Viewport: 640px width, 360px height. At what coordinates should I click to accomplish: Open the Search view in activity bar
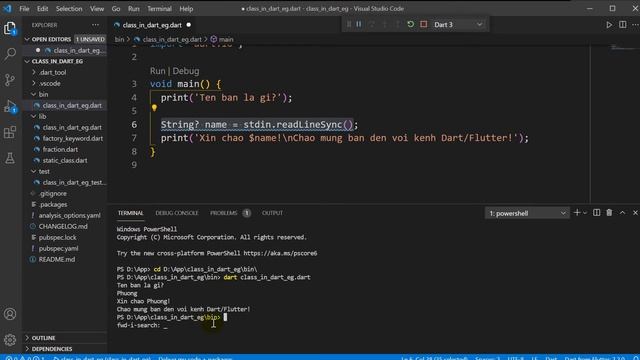pyautogui.click(x=10, y=53)
